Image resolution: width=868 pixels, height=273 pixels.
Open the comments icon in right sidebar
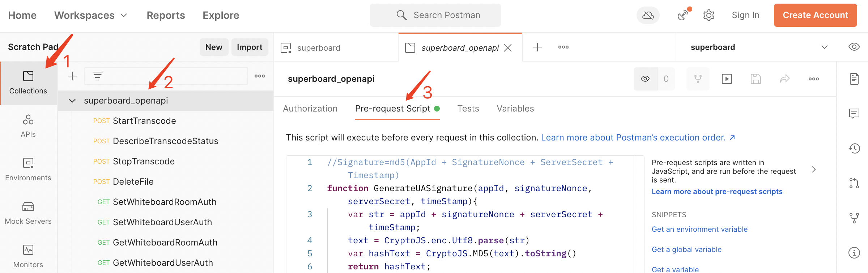854,114
